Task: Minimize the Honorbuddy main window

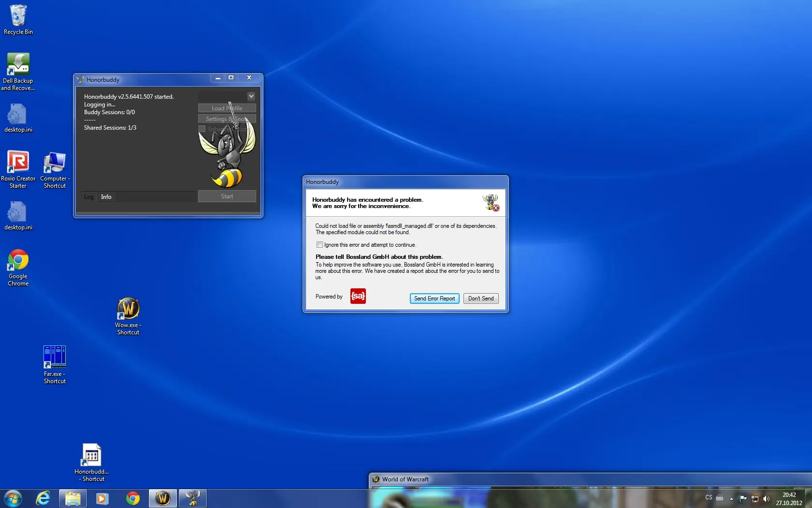Action: coord(218,77)
